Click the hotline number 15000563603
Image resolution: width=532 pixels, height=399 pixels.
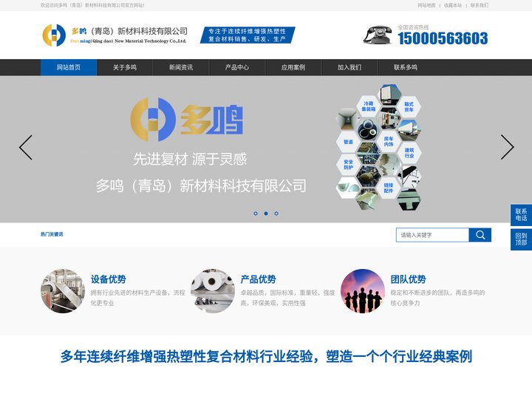click(x=443, y=38)
